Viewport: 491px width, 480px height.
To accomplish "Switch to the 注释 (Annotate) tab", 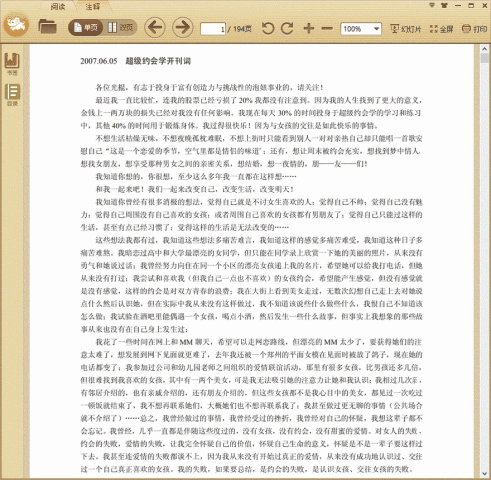I will click(93, 7).
